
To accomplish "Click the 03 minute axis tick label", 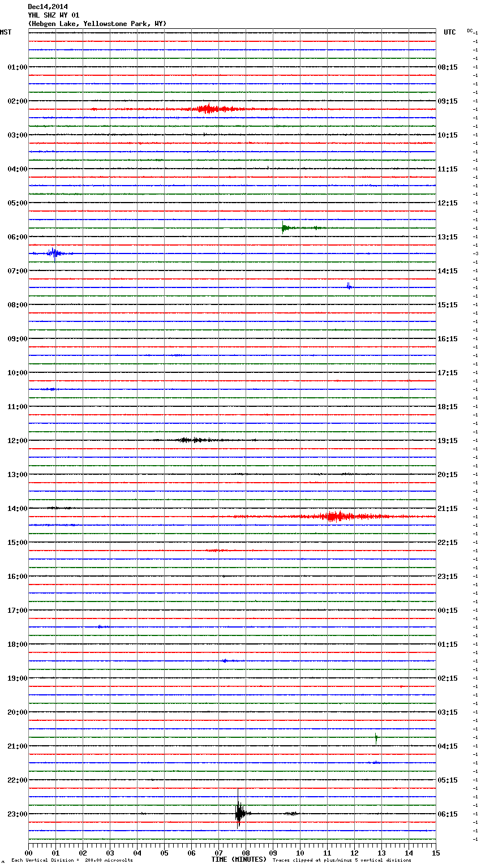I will [x=110, y=853].
